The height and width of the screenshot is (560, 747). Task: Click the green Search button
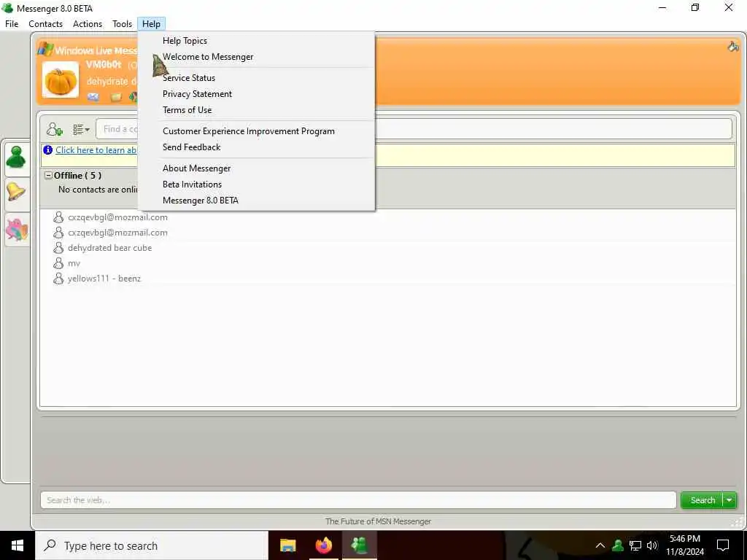coord(703,500)
